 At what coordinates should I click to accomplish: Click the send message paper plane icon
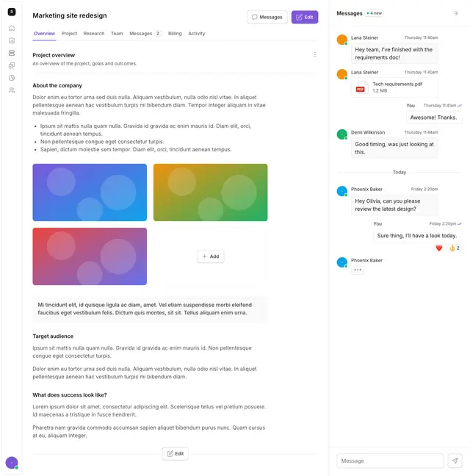click(x=455, y=461)
